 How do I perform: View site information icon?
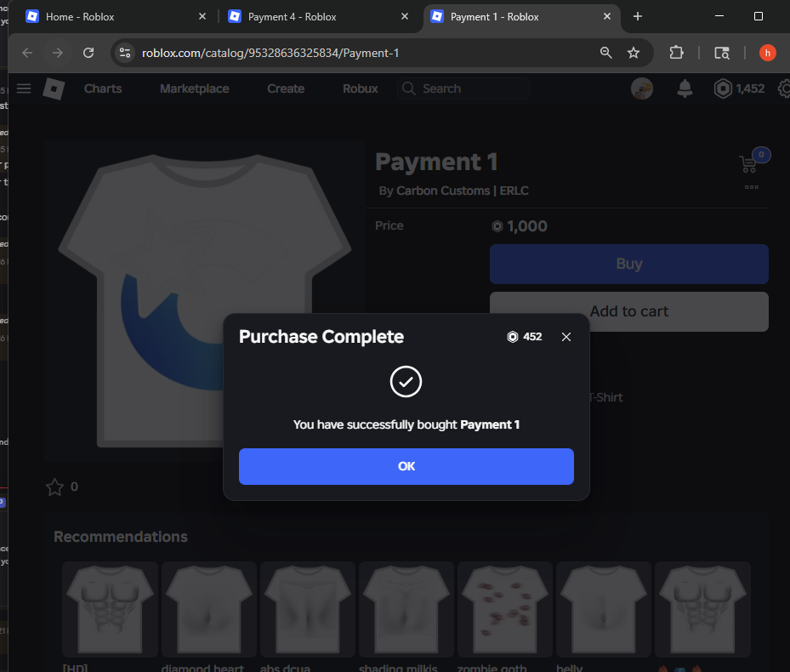tap(125, 53)
